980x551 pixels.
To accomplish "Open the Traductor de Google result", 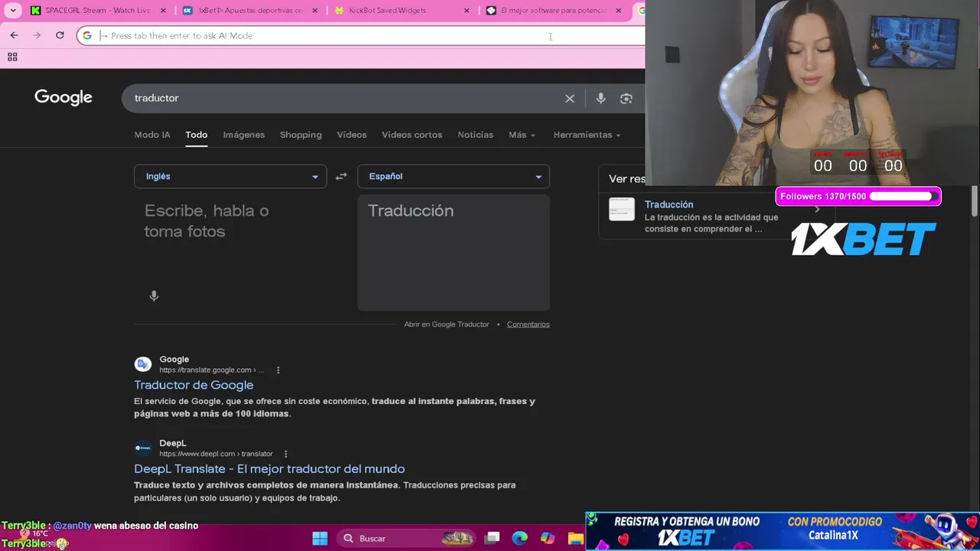I will (194, 385).
